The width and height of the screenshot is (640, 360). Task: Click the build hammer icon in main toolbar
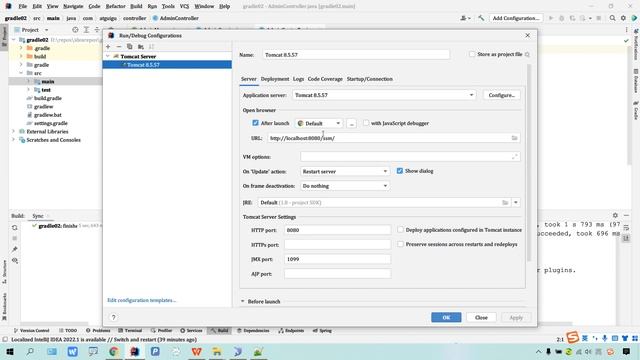(x=481, y=18)
